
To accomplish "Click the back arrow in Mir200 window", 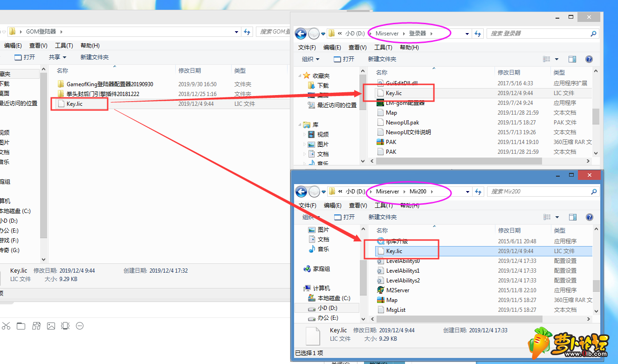I will click(301, 192).
